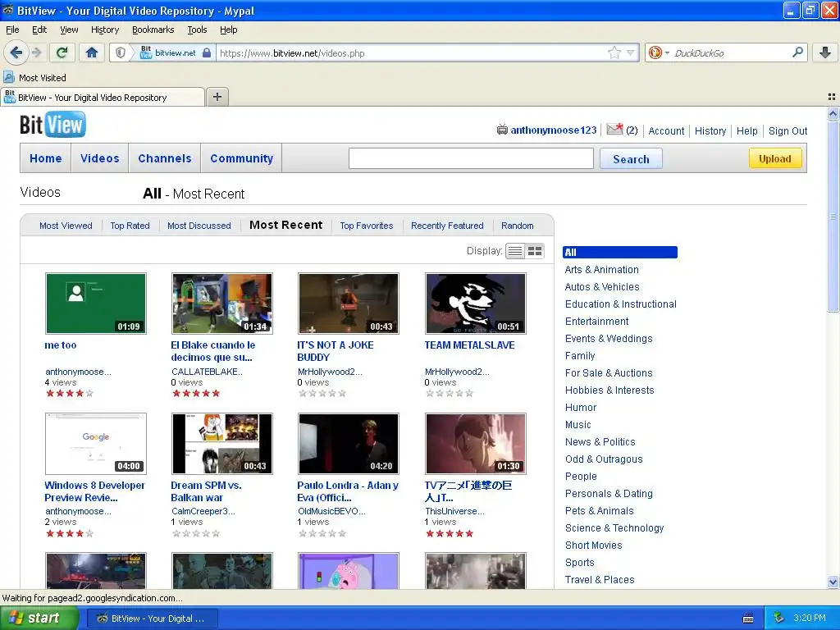Select the Recently Featured tab
Viewport: 840px width, 630px height.
tap(447, 226)
